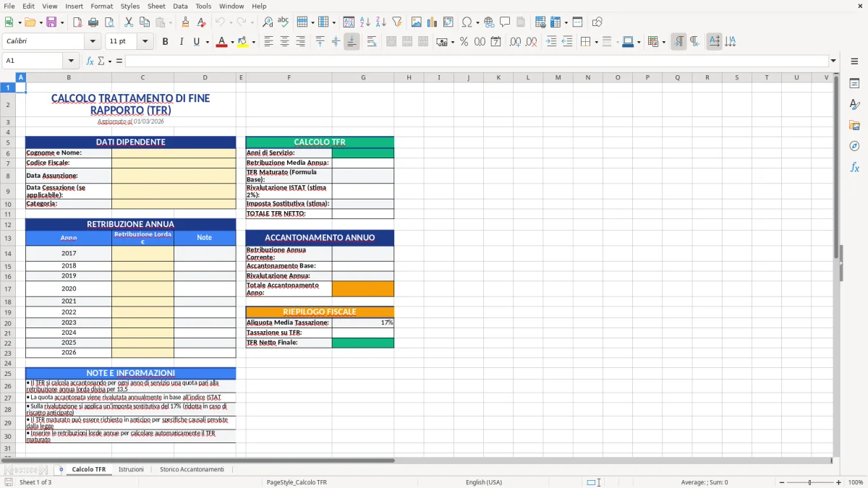Click Sort Descending icon

click(380, 22)
